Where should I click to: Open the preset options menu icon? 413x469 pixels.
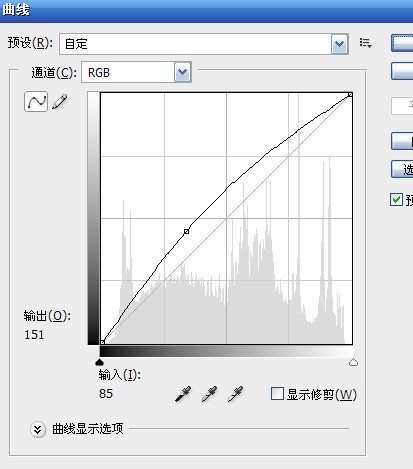point(365,43)
